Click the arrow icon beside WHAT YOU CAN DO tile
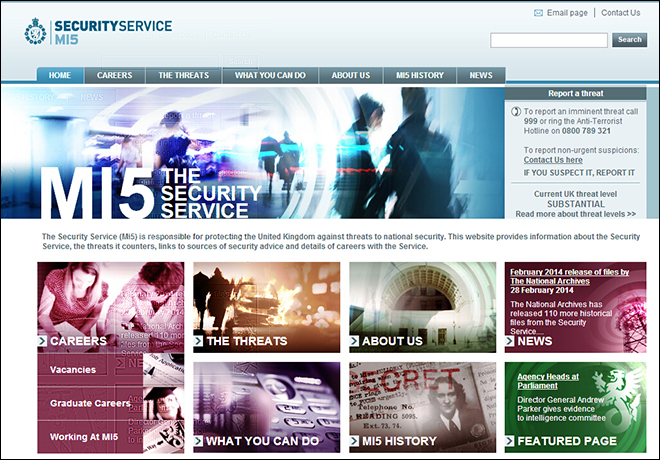 (198, 441)
